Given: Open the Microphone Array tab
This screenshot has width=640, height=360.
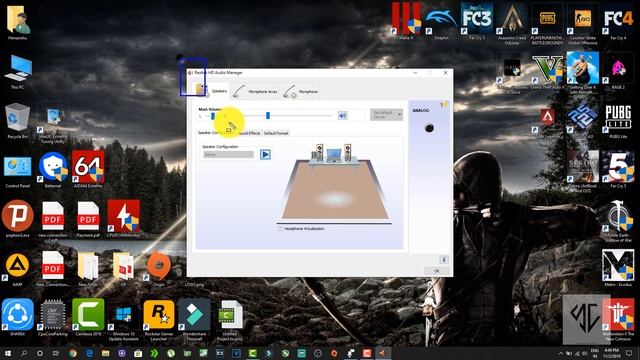Looking at the screenshot, I should (x=255, y=91).
